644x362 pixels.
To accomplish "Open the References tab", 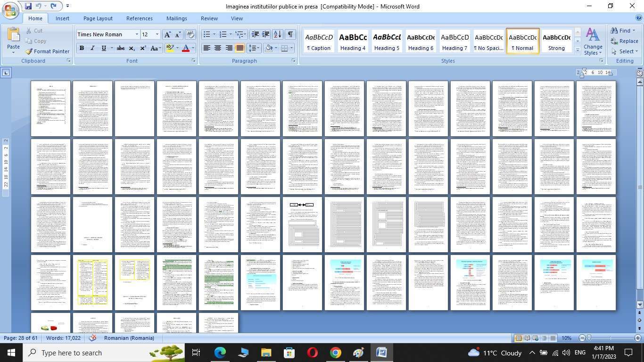I will pyautogui.click(x=139, y=18).
